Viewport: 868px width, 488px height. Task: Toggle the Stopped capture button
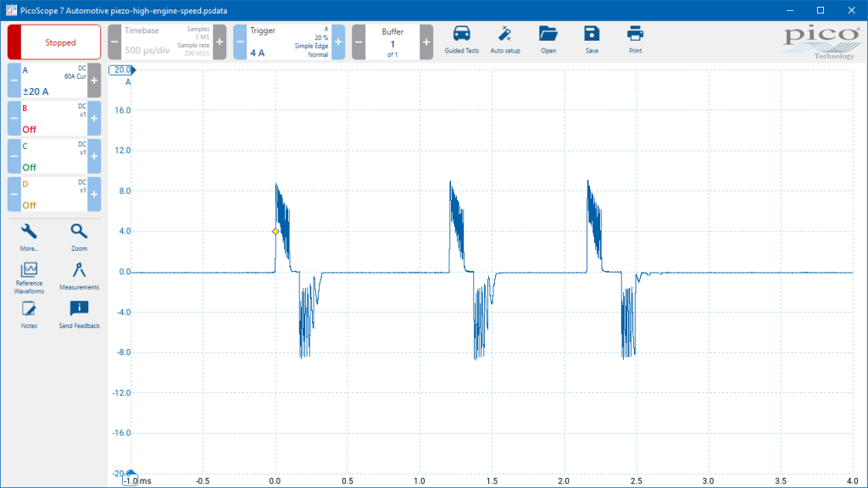(x=54, y=42)
